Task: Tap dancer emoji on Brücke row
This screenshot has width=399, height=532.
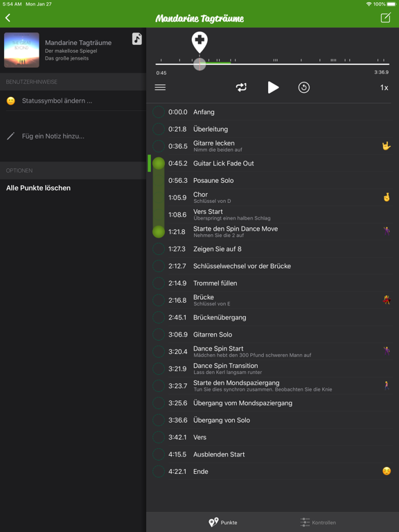Action: tap(387, 300)
